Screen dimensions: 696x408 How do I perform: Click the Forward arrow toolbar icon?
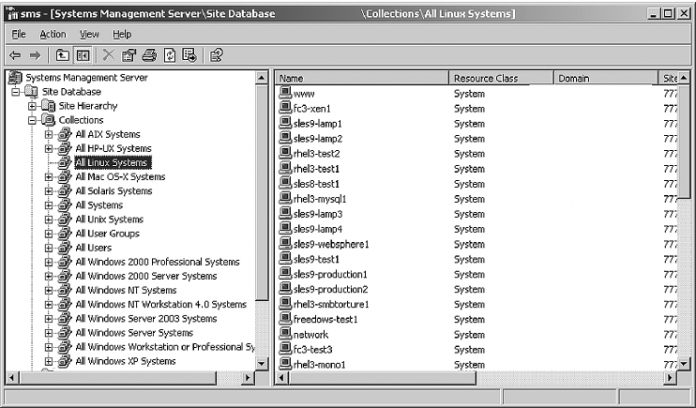(x=35, y=55)
